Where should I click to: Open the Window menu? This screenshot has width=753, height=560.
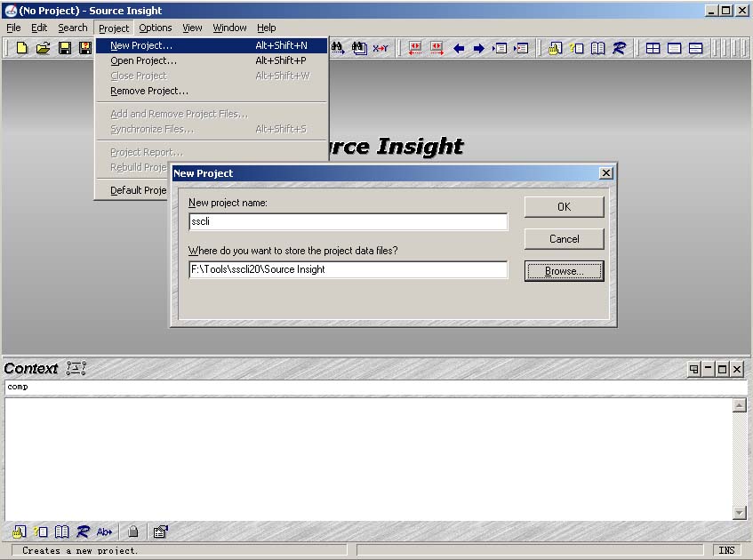pos(229,28)
